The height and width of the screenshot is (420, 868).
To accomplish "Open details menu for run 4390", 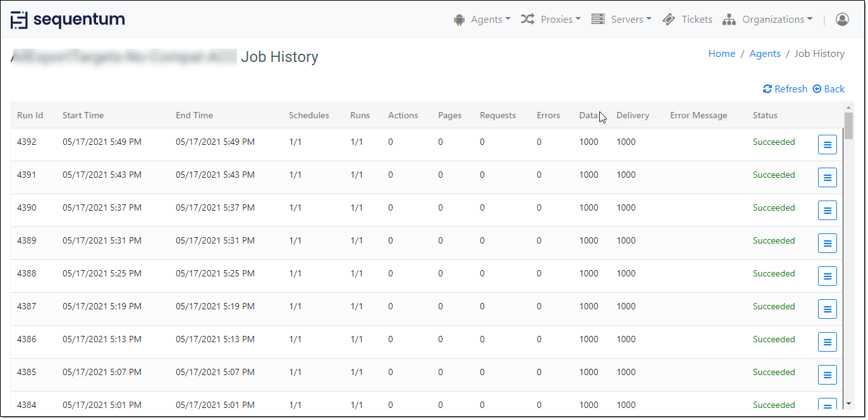I will (827, 211).
